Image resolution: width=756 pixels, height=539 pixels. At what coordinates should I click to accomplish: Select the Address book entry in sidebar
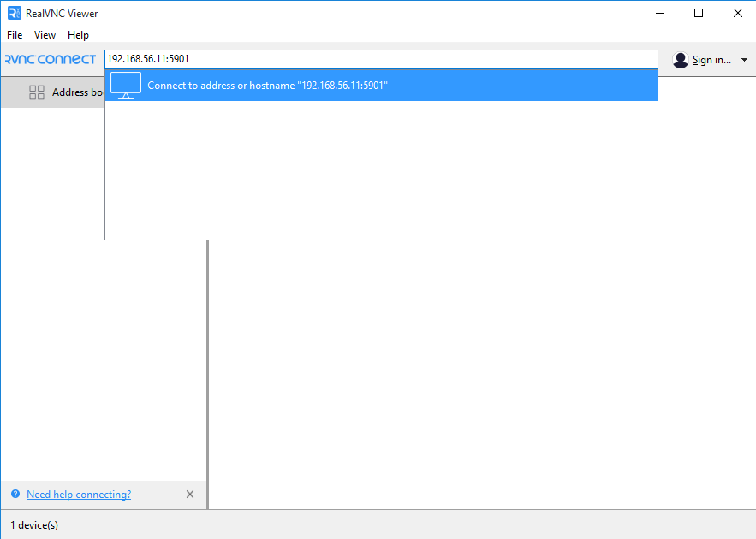tap(53, 92)
